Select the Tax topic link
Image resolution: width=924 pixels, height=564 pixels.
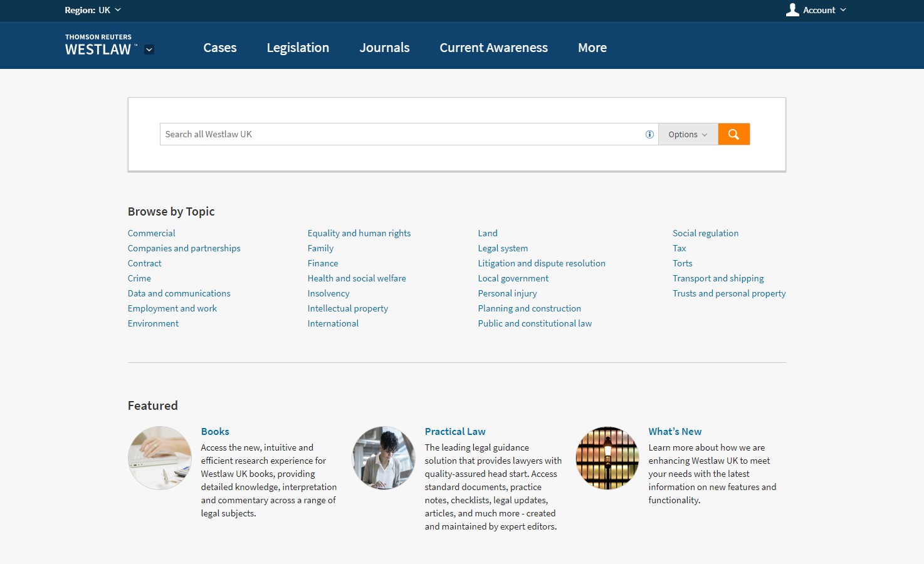[680, 248]
